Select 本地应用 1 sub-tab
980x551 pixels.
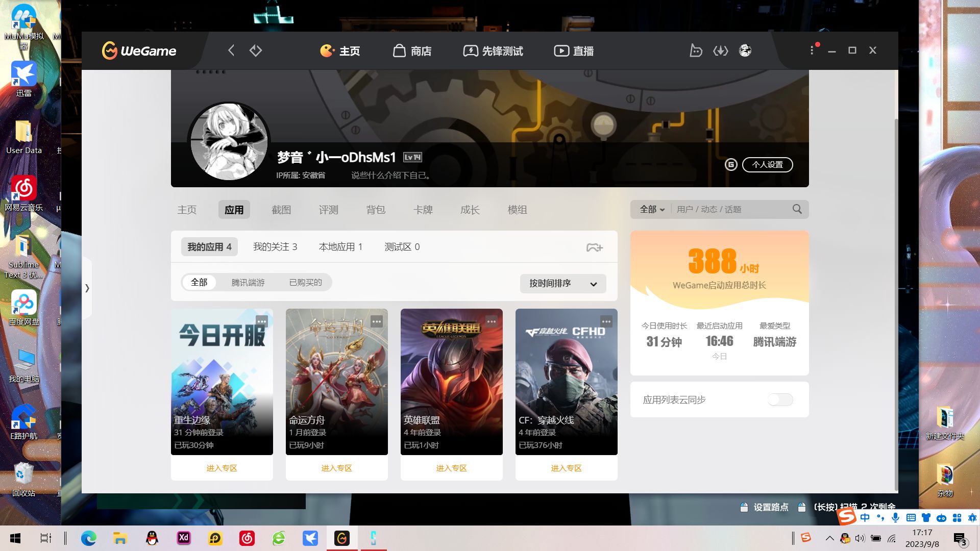[x=340, y=247]
